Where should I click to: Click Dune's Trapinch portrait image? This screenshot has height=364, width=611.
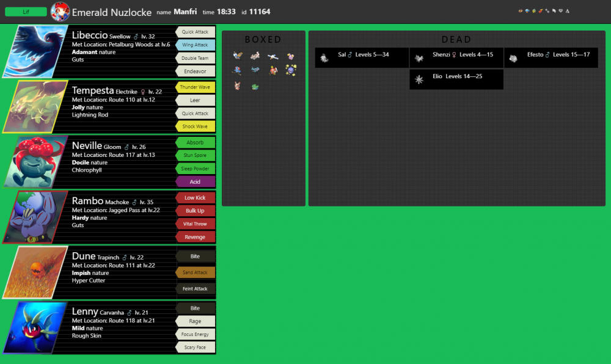tap(35, 272)
